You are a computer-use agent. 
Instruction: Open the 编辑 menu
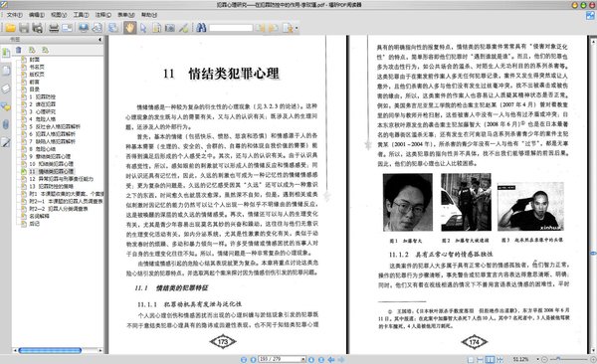point(37,15)
